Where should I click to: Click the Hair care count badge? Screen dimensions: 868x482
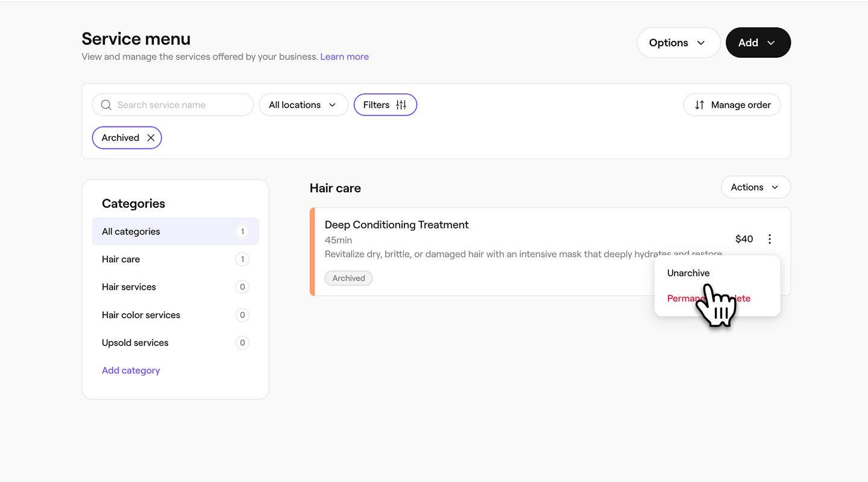click(242, 260)
